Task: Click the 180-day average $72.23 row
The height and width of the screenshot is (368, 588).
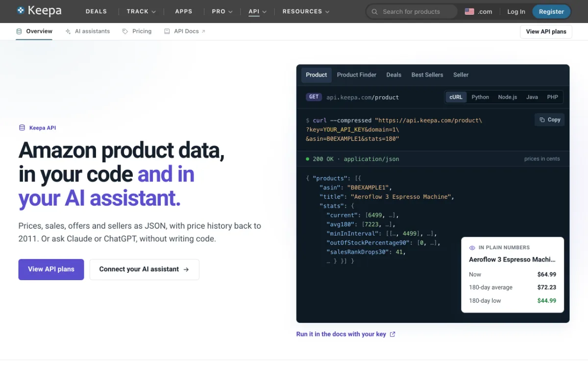Action: point(513,288)
